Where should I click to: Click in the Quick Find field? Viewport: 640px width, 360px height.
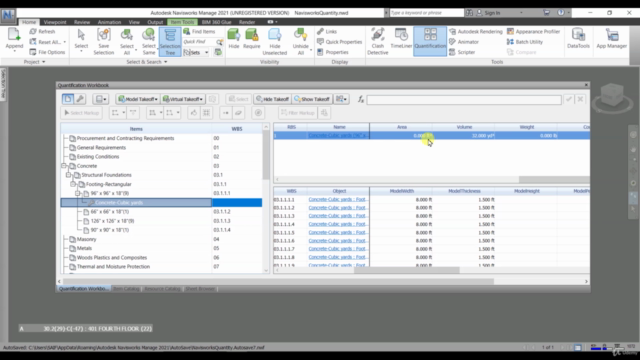click(199, 42)
